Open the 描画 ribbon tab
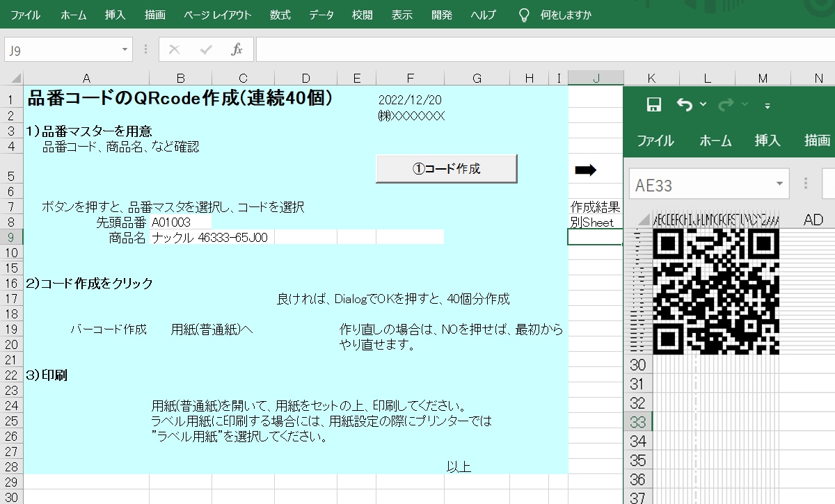835x504 pixels. coord(155,15)
